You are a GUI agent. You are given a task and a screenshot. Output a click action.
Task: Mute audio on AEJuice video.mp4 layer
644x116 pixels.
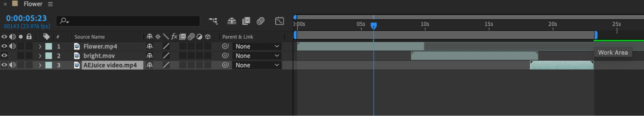13,65
